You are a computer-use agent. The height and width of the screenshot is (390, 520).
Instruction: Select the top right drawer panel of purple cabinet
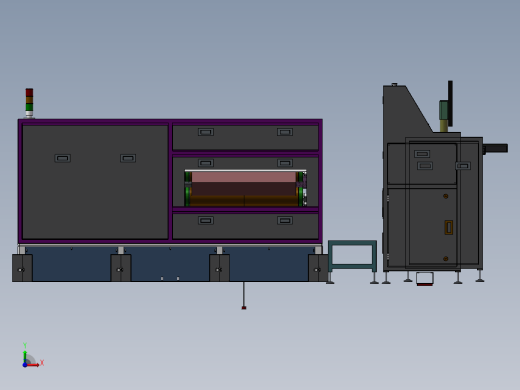(x=245, y=137)
